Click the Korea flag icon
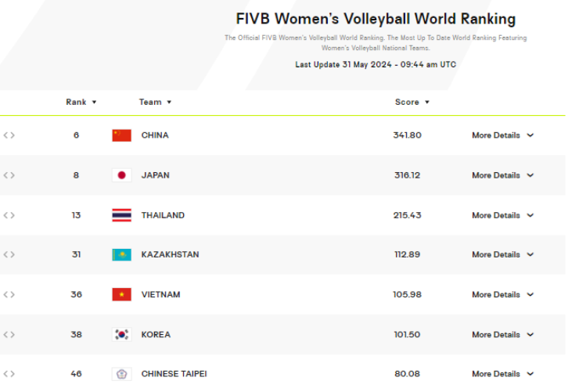This screenshot has width=579, height=392. coord(121,334)
